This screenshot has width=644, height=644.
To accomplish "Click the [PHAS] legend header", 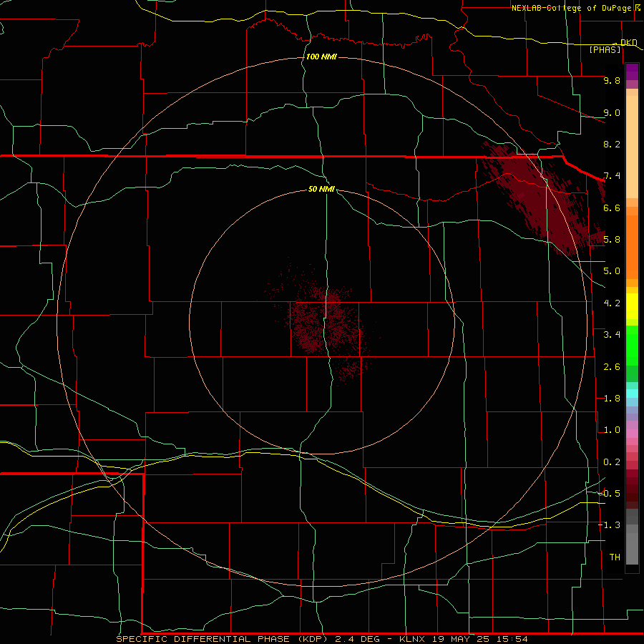I will point(605,49).
